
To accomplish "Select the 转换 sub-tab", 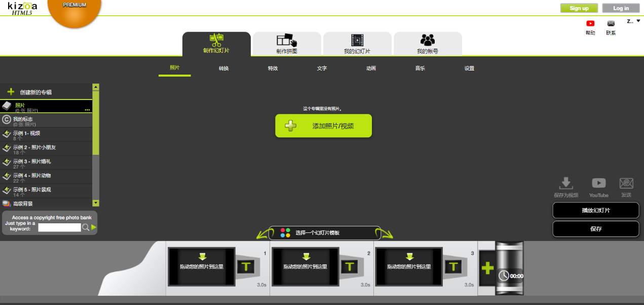I will pyautogui.click(x=223, y=68).
